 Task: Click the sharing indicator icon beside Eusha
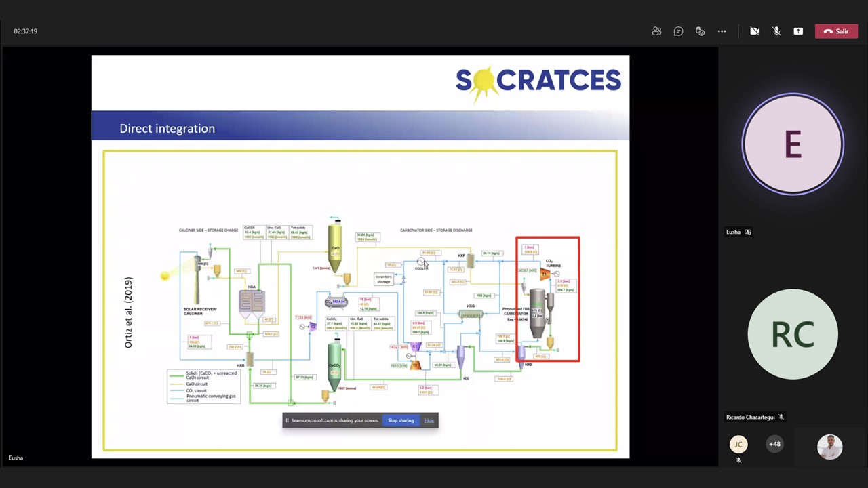point(748,232)
